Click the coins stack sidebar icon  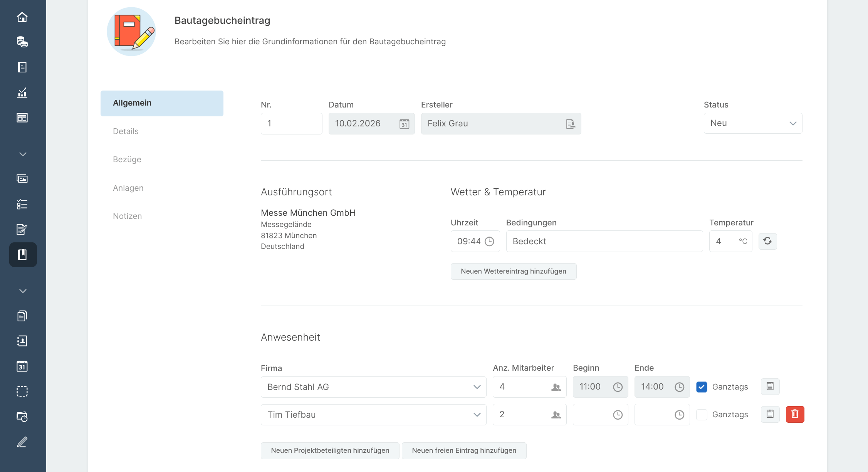click(x=22, y=42)
